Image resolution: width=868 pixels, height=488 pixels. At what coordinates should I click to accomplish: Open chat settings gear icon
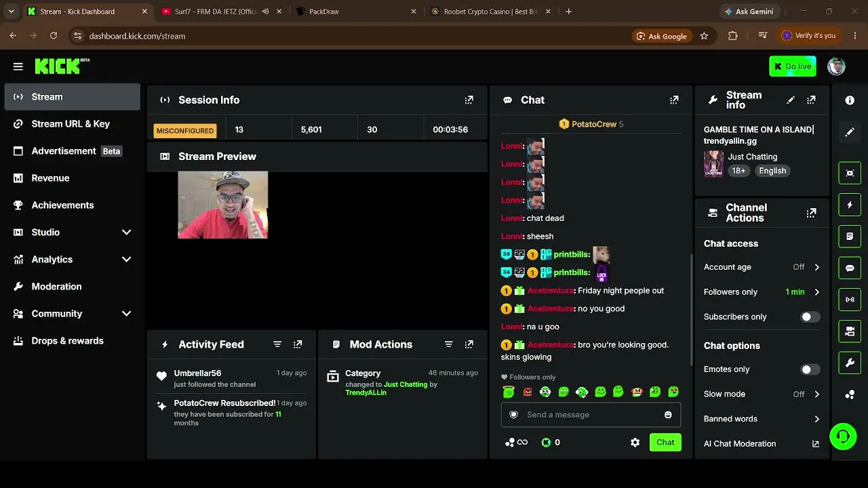(x=635, y=443)
